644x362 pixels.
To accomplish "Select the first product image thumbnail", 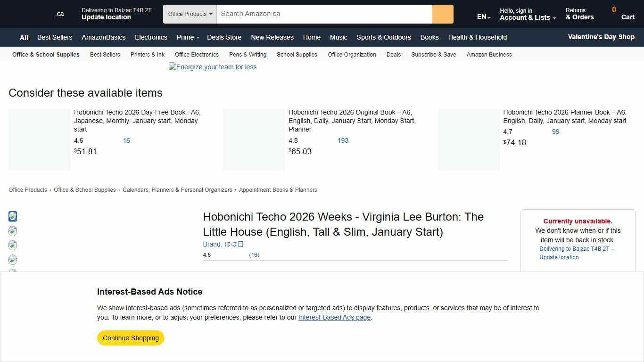I will click(x=13, y=216).
